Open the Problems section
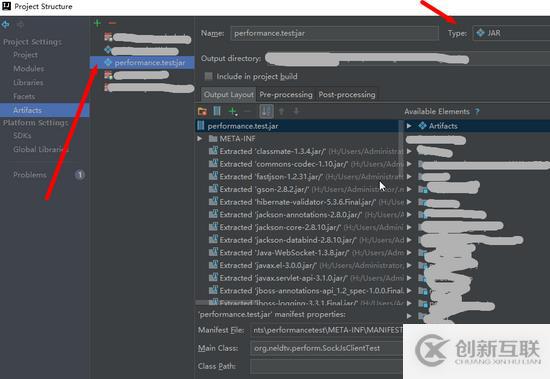 click(30, 174)
